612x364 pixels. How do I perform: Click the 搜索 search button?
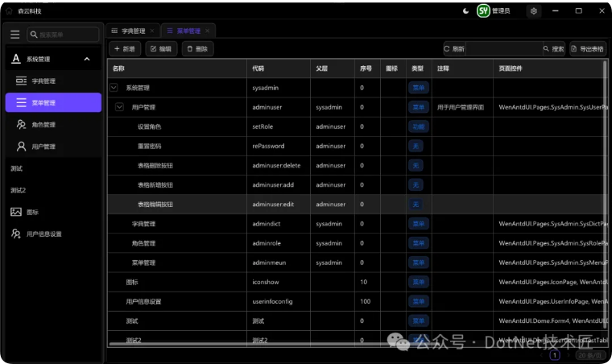pos(553,49)
